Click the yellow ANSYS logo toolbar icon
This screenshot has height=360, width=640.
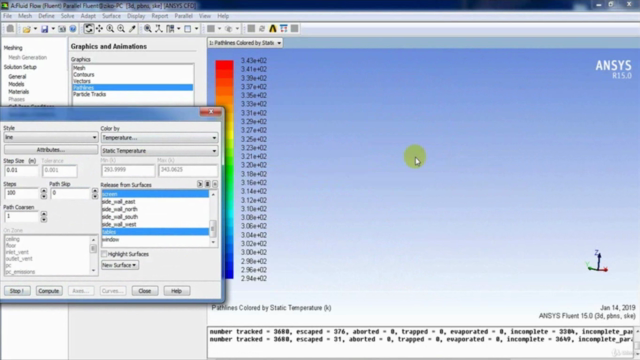point(273,29)
